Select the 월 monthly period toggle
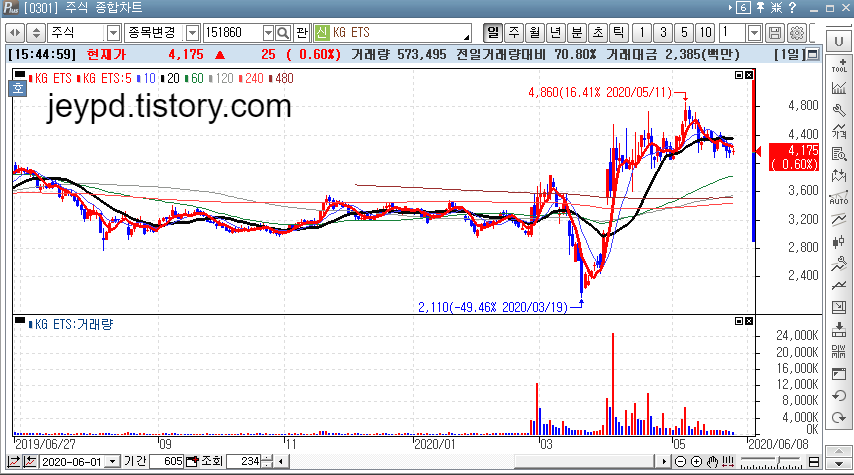The image size is (854, 475). click(535, 33)
